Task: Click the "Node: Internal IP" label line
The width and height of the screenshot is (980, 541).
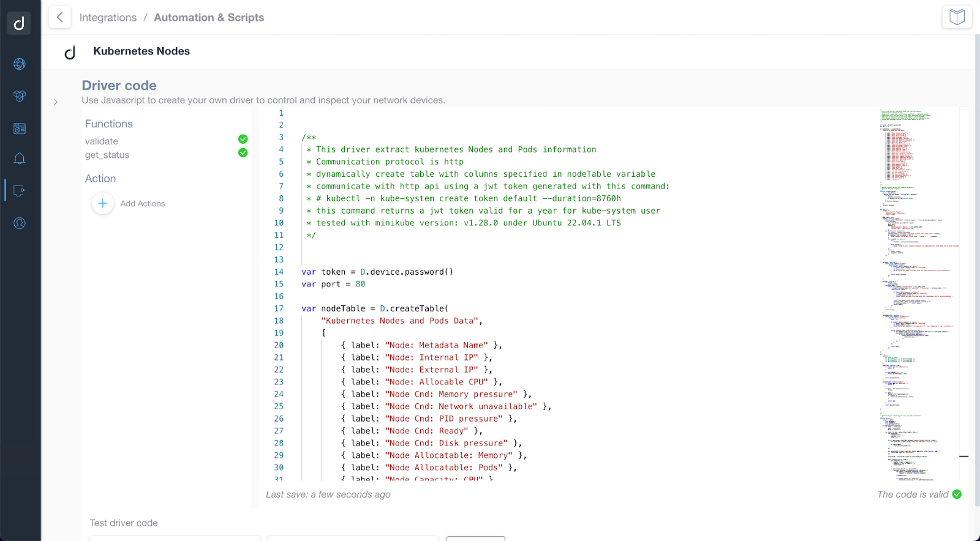Action: pos(417,357)
